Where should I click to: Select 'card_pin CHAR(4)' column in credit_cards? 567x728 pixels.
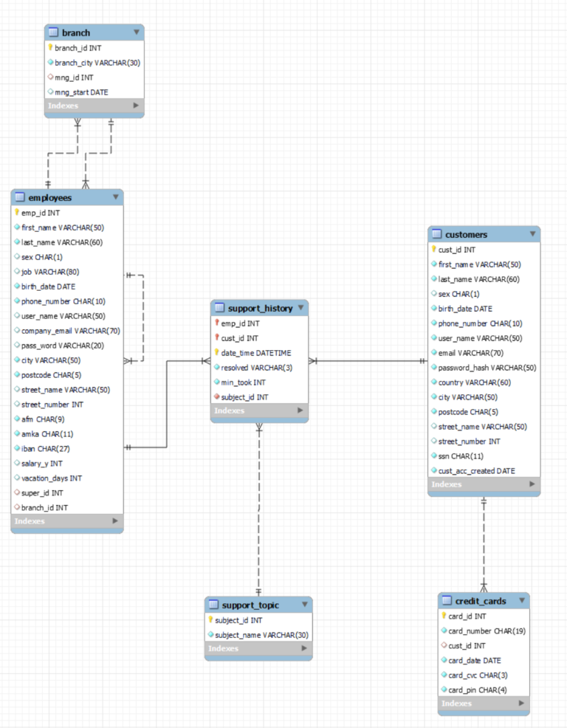pos(484,690)
